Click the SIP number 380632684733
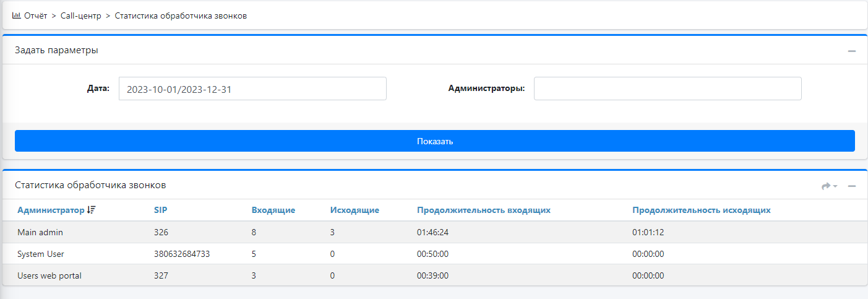The height and width of the screenshot is (299, 868). tap(183, 254)
